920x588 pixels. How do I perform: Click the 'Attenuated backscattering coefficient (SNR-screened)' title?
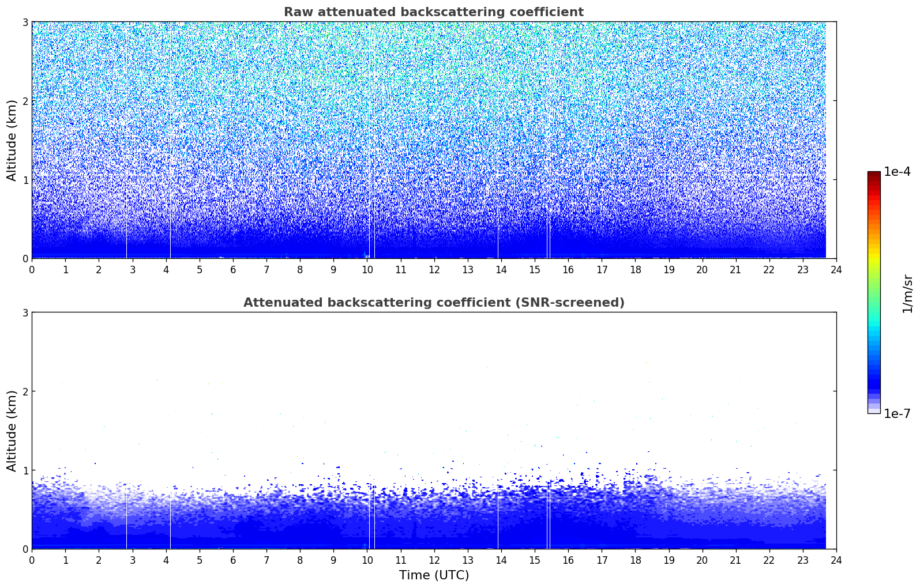(x=433, y=303)
